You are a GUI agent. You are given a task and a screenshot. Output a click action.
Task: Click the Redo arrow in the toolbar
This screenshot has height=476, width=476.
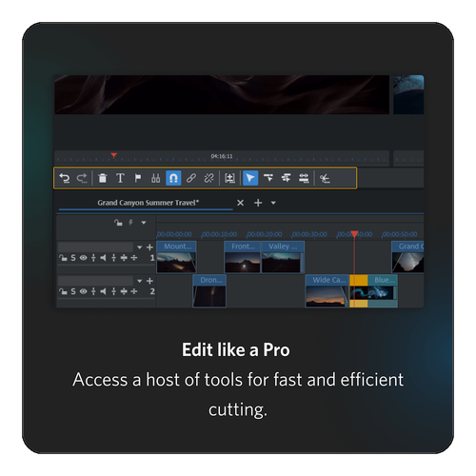[x=82, y=178]
